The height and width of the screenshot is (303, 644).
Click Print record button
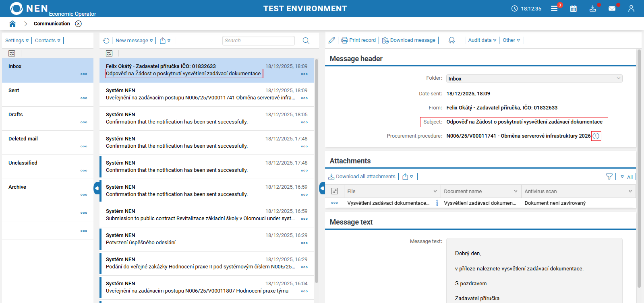[358, 40]
